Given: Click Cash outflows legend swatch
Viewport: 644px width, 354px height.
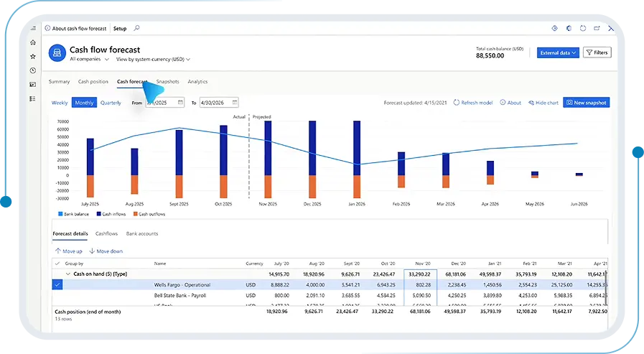Looking at the screenshot, I should coord(135,214).
